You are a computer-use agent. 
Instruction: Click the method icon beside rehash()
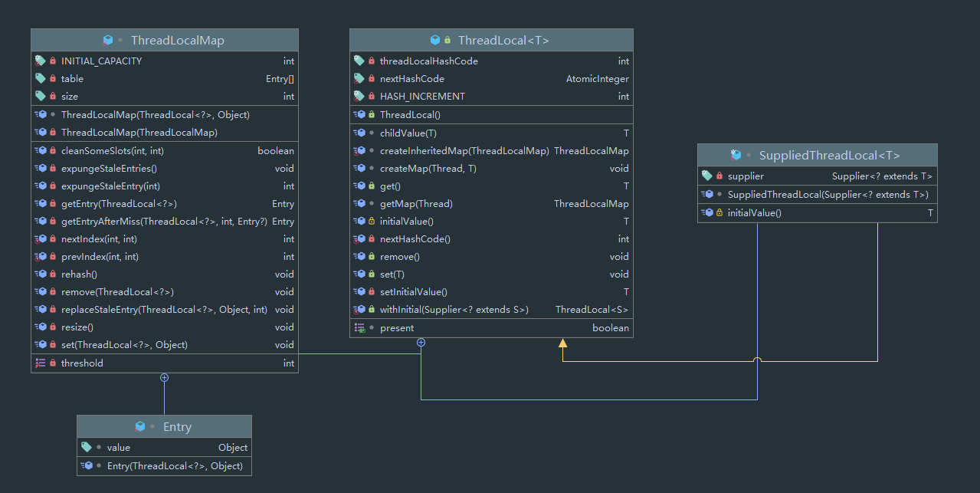[x=41, y=274]
